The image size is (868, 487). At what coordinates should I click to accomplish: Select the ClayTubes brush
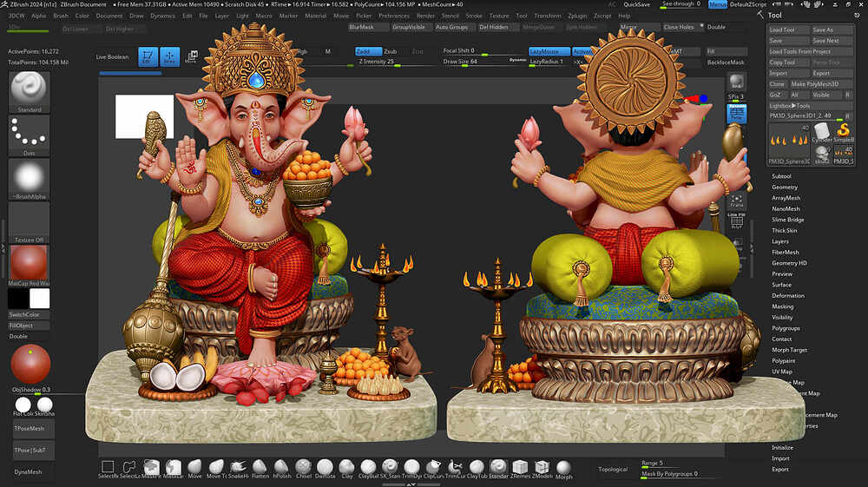click(477, 469)
